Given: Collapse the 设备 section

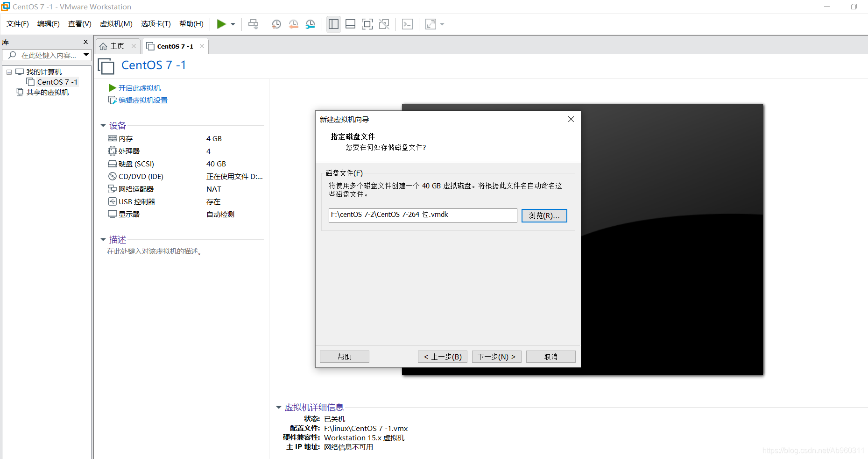Looking at the screenshot, I should 103,125.
